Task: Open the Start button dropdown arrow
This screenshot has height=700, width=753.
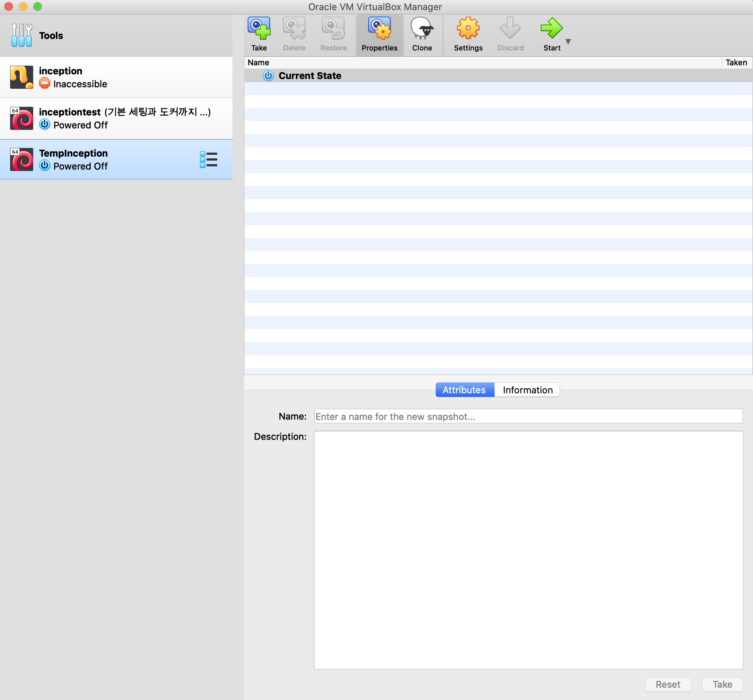Action: point(568,41)
